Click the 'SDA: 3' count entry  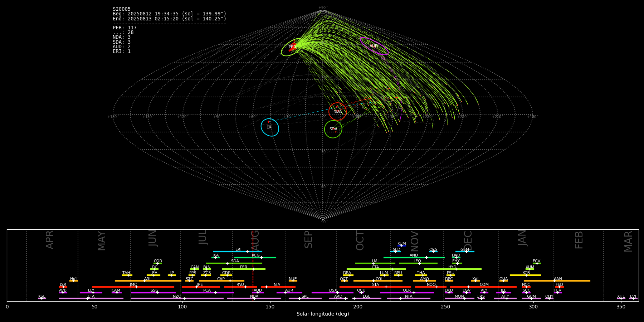tap(122, 42)
